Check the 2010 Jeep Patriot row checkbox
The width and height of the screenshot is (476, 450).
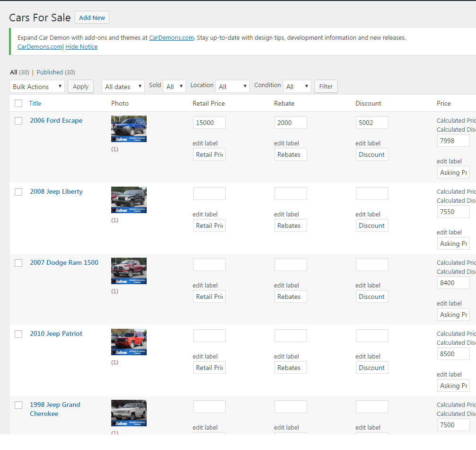click(x=18, y=334)
